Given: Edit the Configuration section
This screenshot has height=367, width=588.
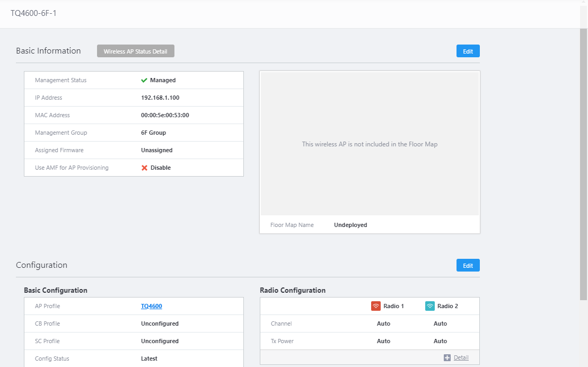Looking at the screenshot, I should click(x=468, y=265).
